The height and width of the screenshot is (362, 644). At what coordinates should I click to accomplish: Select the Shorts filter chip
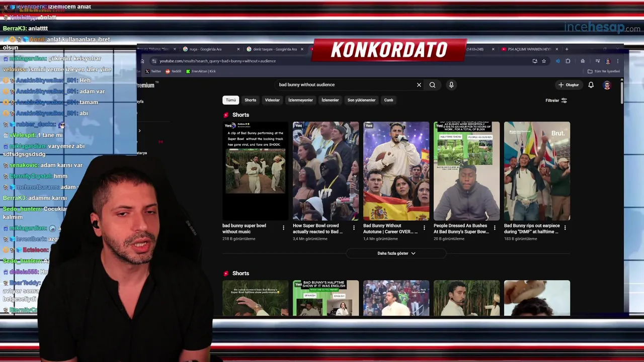[x=250, y=100]
